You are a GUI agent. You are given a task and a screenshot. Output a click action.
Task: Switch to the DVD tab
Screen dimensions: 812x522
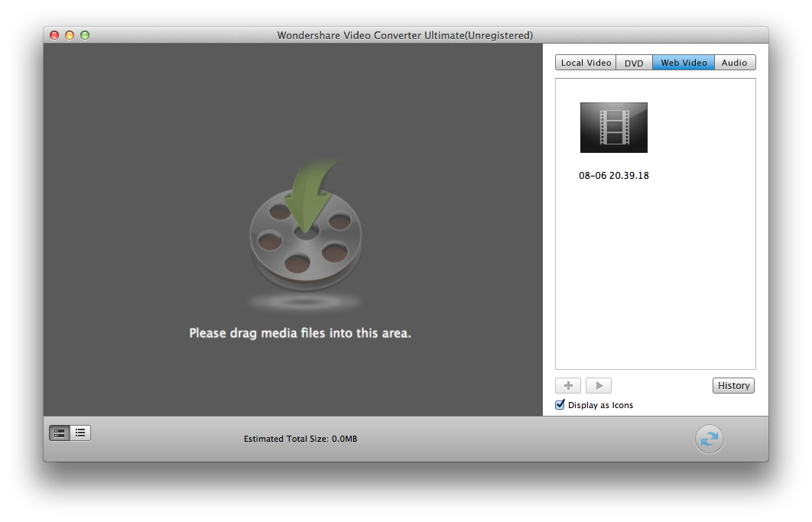click(634, 63)
